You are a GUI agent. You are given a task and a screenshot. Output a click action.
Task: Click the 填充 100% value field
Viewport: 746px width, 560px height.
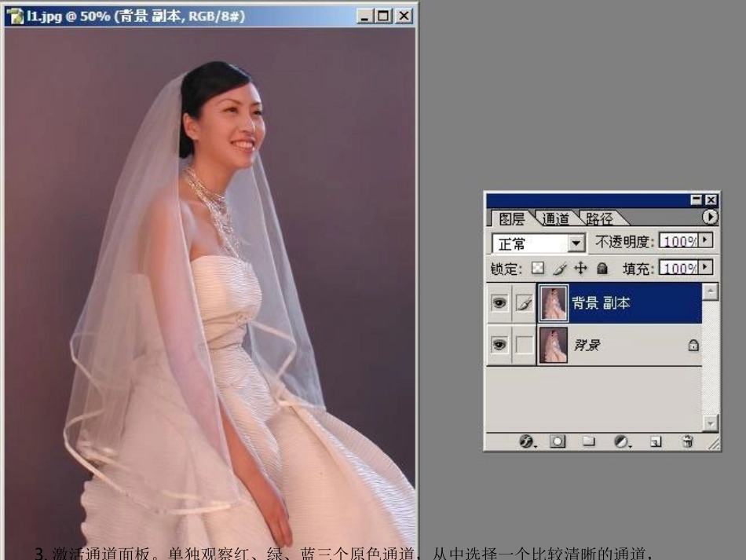[679, 269]
